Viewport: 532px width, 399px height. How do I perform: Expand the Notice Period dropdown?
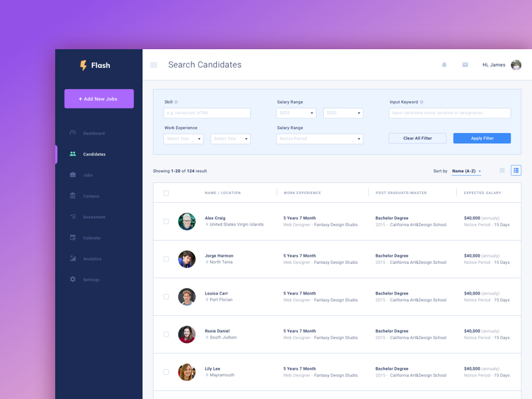pos(319,139)
